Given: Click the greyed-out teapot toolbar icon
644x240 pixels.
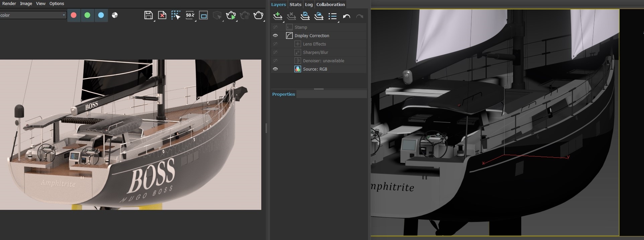Looking at the screenshot, I should (x=245, y=15).
